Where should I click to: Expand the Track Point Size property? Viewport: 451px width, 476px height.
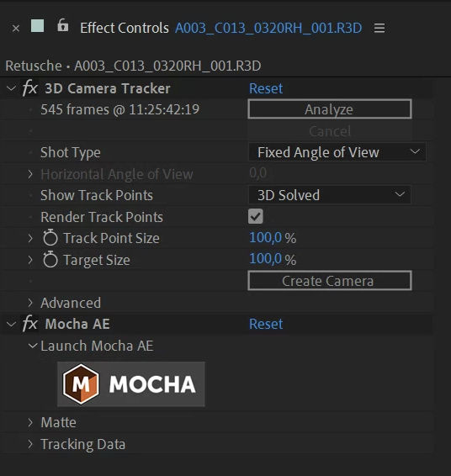[30, 238]
